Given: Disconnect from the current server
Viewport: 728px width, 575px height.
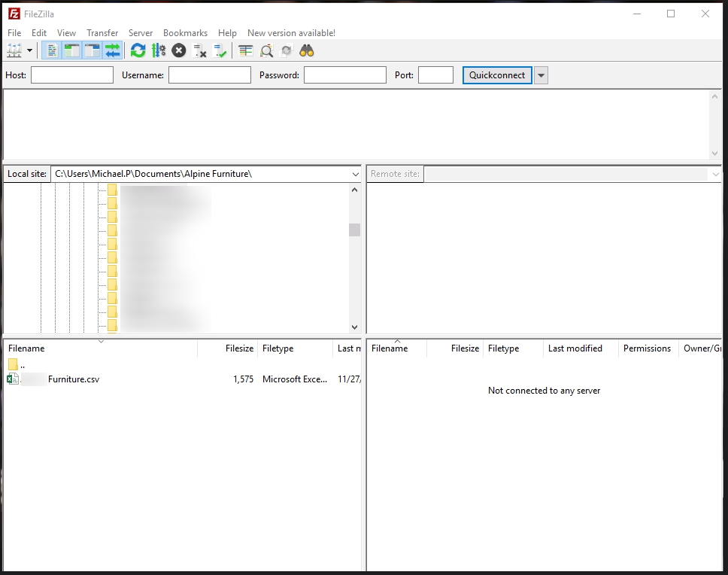Looking at the screenshot, I should pyautogui.click(x=199, y=50).
